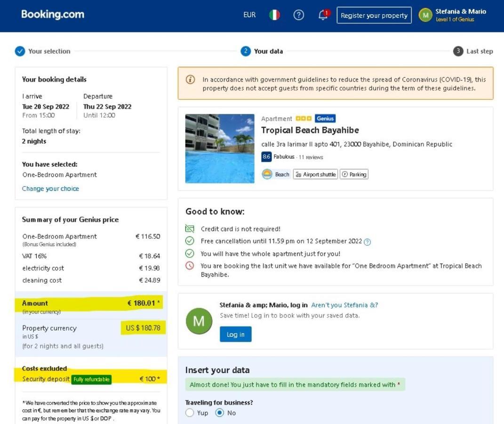Click the Good to know heading

(x=215, y=212)
